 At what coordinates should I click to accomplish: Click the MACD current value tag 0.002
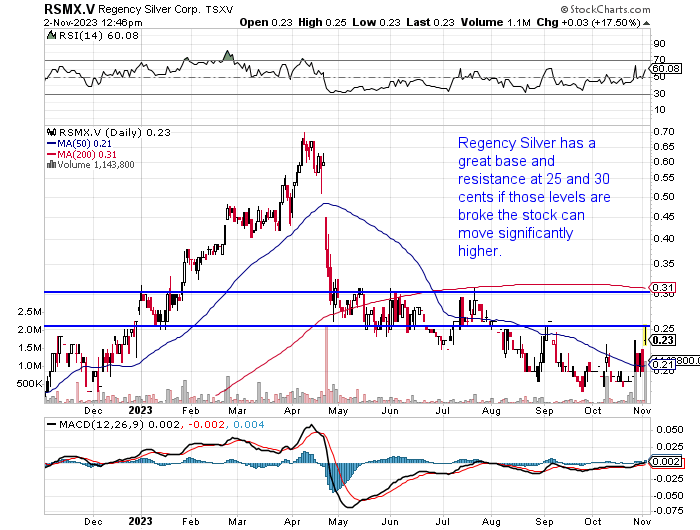click(x=666, y=462)
